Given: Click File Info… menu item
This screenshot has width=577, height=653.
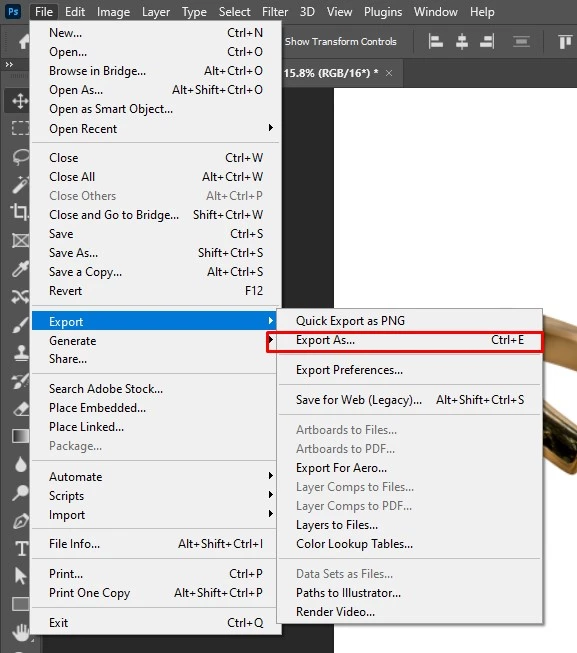Looking at the screenshot, I should tap(156, 544).
